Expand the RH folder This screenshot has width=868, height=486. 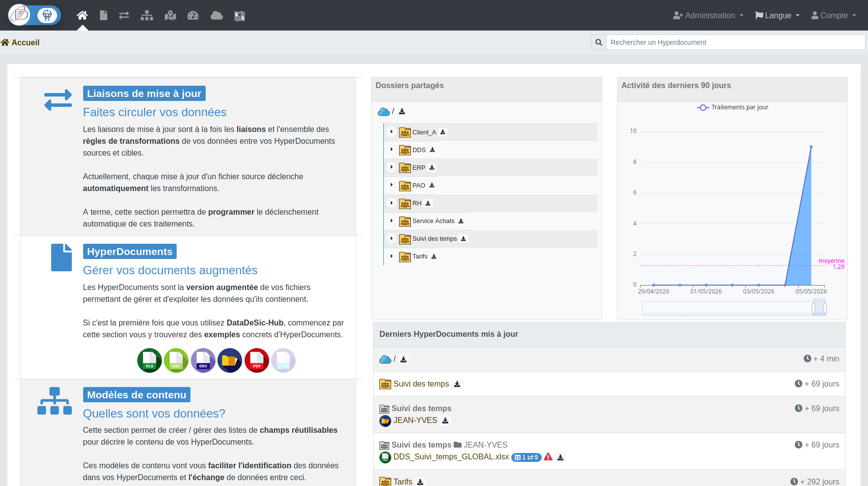tap(392, 203)
